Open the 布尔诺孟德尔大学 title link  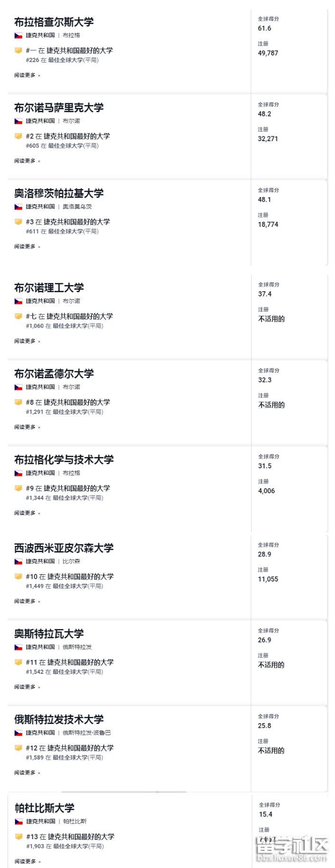(54, 374)
